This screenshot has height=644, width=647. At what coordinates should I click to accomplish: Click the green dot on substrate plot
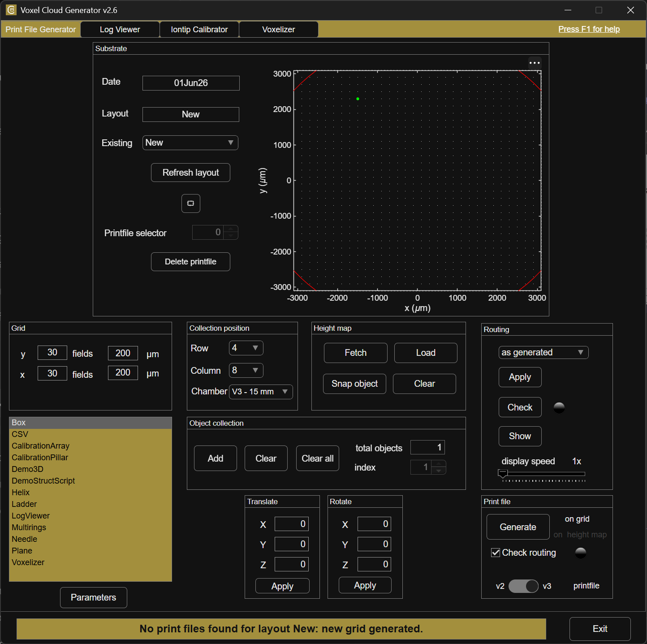[358, 99]
